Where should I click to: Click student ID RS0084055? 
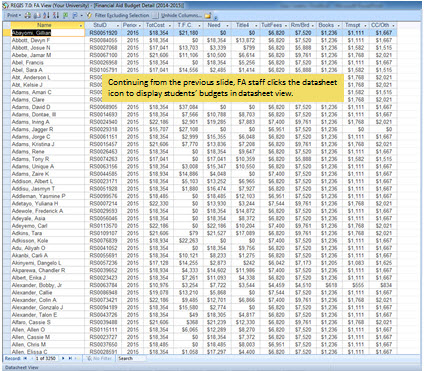click(103, 40)
